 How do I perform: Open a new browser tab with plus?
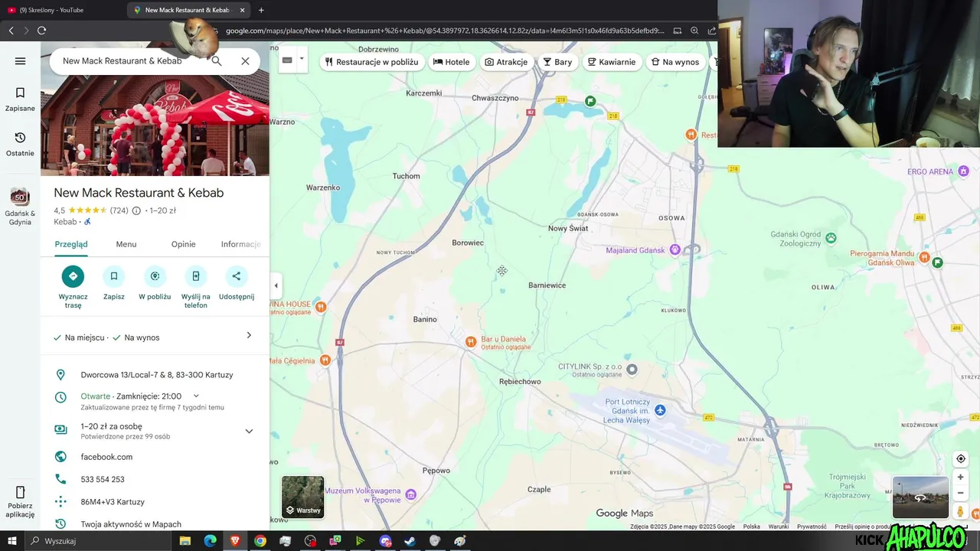click(261, 10)
